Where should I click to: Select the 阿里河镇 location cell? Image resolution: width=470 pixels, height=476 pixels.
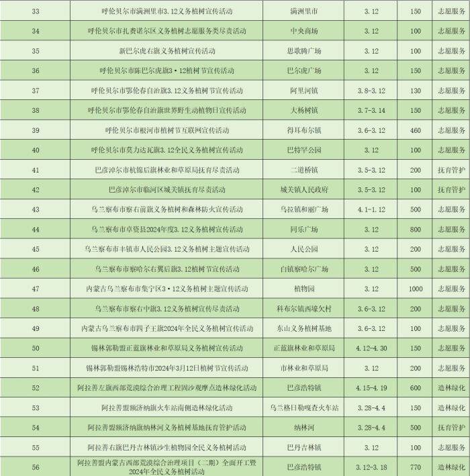click(x=304, y=91)
